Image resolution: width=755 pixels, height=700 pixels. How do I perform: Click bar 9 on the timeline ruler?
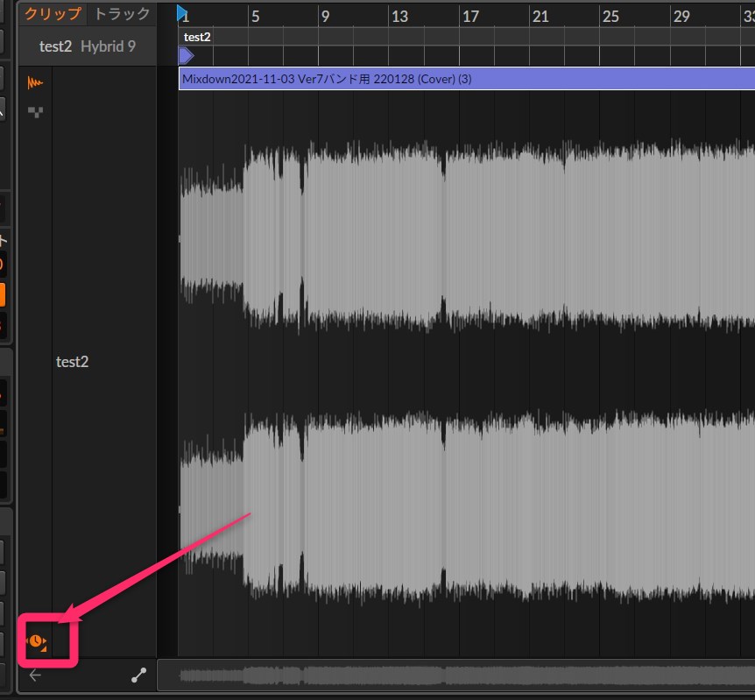[x=324, y=16]
